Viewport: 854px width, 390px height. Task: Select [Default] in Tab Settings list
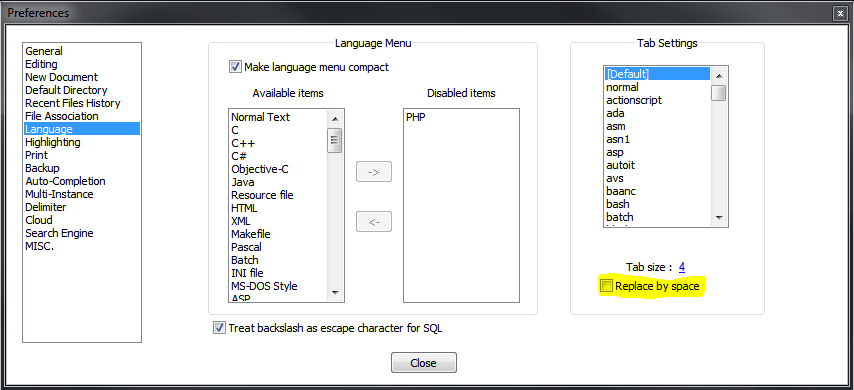click(x=657, y=74)
